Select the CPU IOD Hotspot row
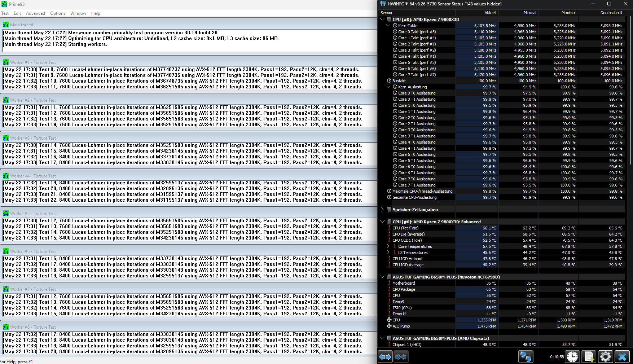 [x=502, y=259]
